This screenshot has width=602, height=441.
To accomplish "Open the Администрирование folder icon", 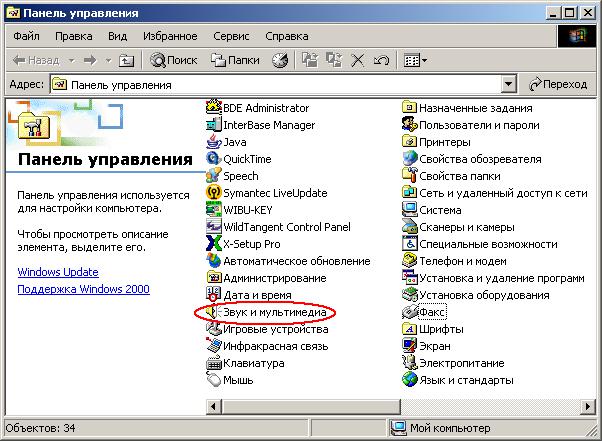I will point(214,277).
